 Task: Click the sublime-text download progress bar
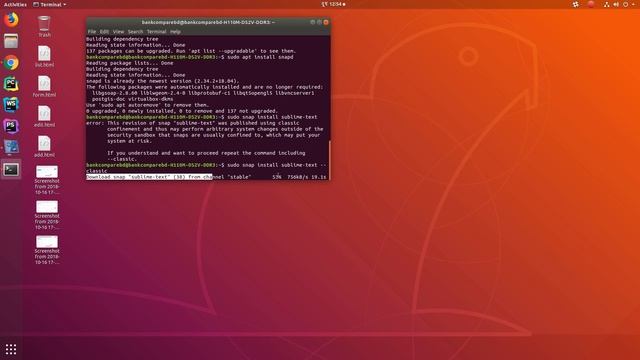coord(207,177)
